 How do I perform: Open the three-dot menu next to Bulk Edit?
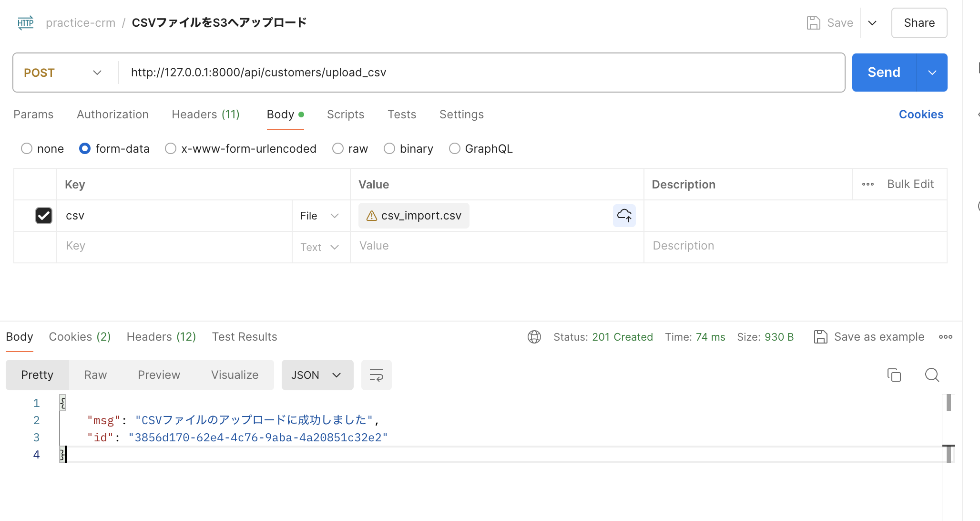pos(868,184)
